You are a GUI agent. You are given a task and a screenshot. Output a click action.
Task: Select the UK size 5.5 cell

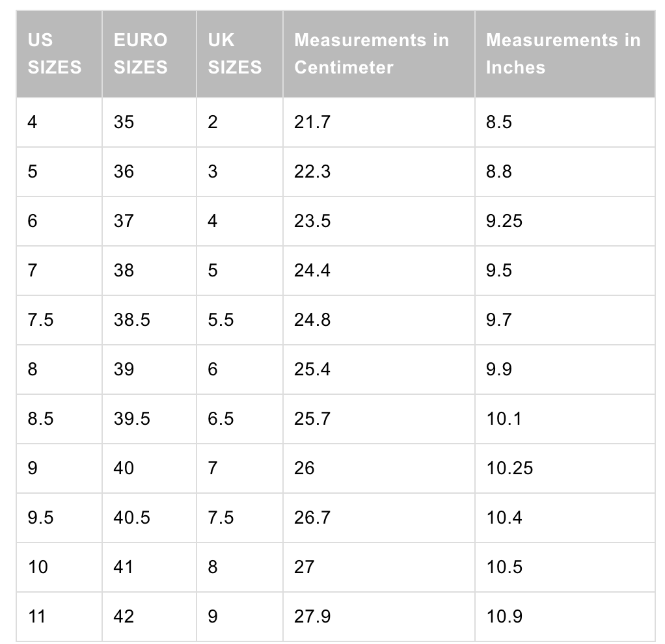point(221,320)
